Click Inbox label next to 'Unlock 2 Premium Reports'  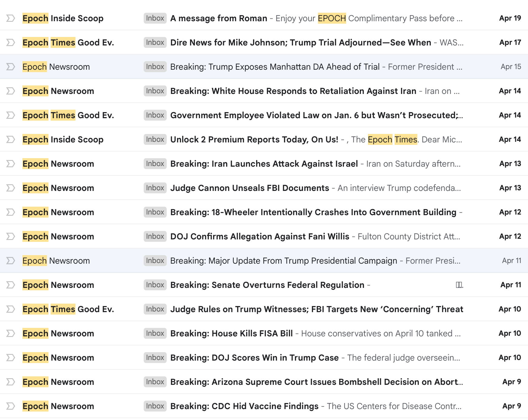155,139
